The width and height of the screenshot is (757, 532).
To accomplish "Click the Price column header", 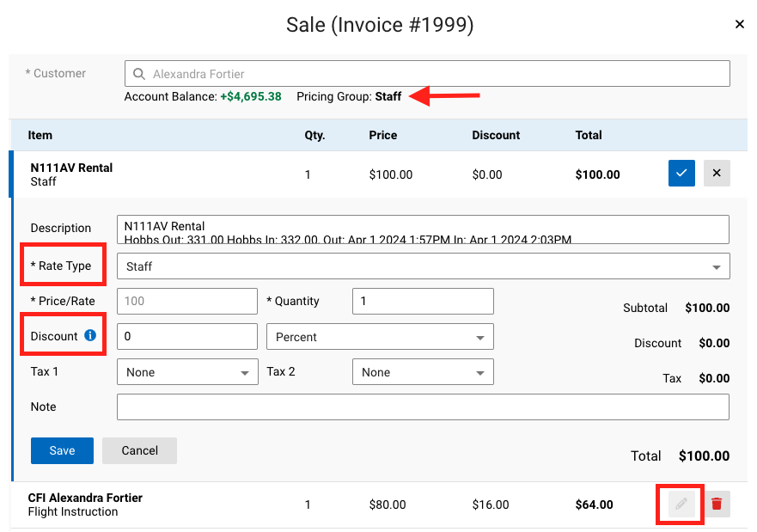I will 383,135.
